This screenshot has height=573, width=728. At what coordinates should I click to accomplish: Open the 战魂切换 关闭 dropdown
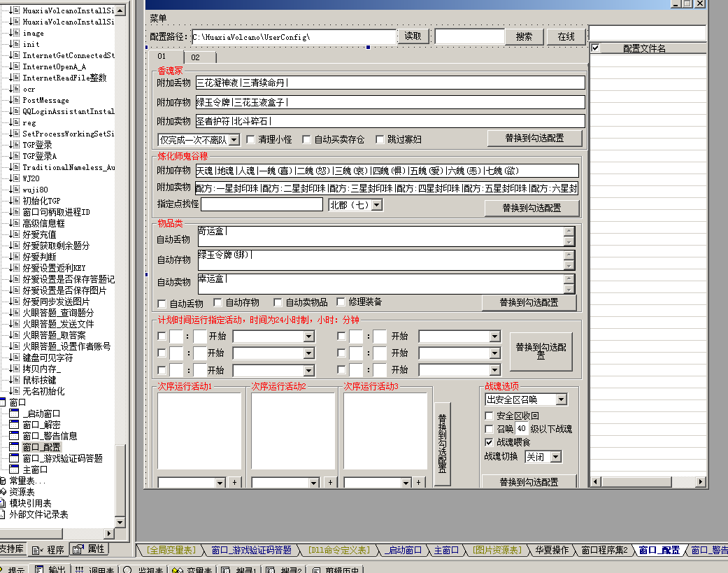click(x=556, y=457)
